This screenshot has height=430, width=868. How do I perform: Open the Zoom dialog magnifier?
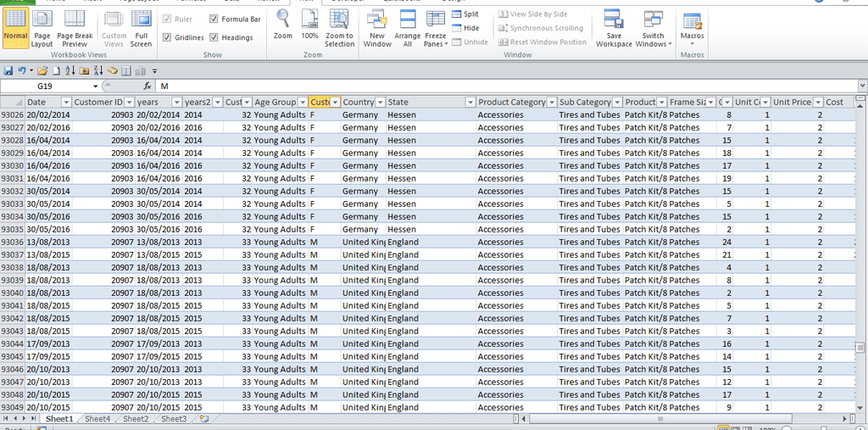click(283, 25)
